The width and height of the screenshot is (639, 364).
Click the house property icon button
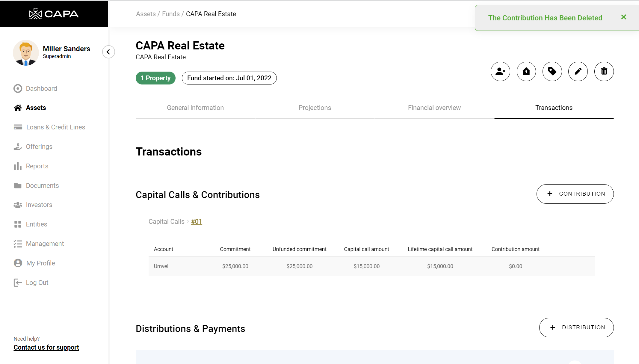tap(526, 71)
